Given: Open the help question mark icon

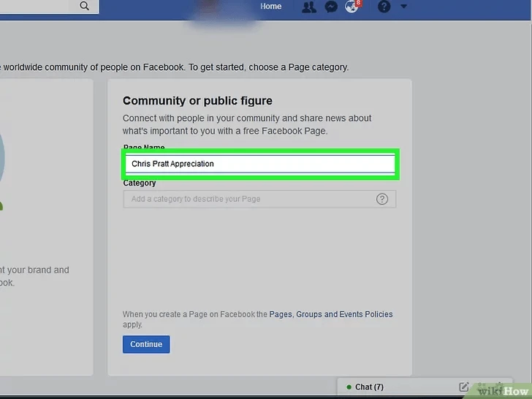Looking at the screenshot, I should pos(384,7).
